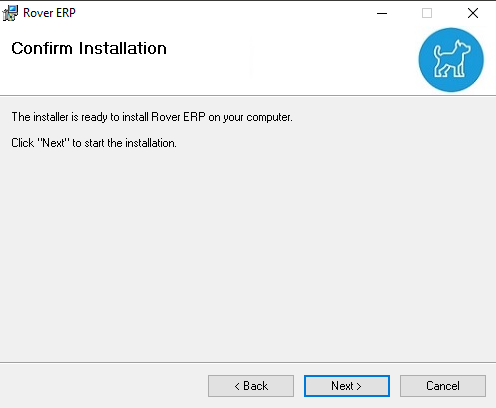
Task: Click the 'Click "Next" to start' instruction line
Action: (x=94, y=143)
